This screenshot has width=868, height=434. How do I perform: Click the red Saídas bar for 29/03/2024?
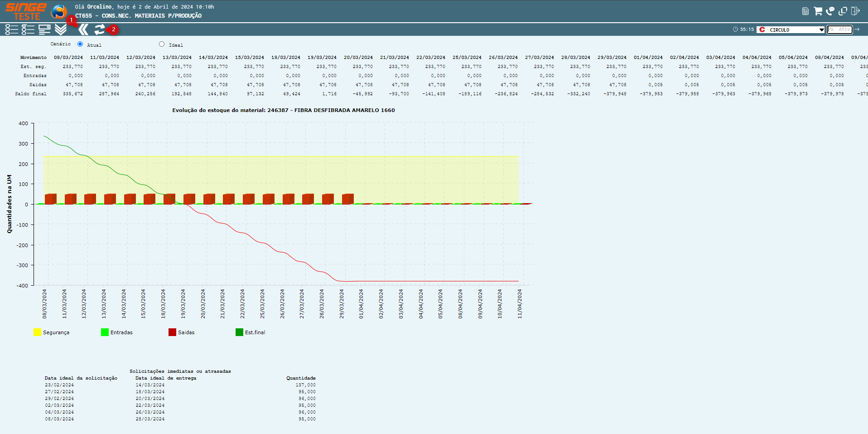347,199
